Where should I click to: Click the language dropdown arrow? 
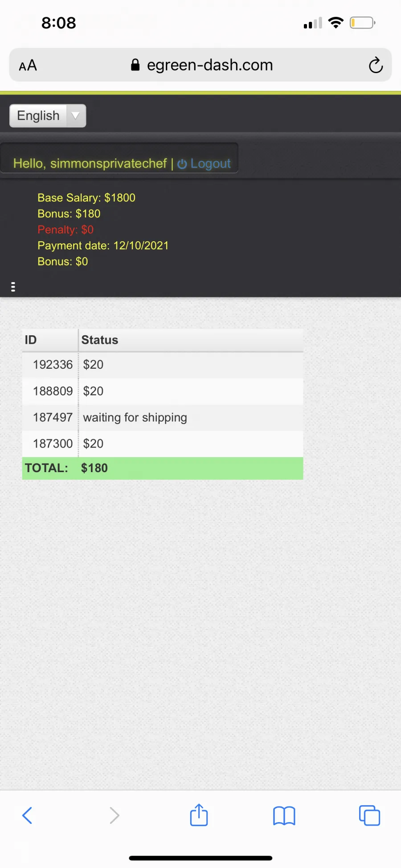(76, 116)
